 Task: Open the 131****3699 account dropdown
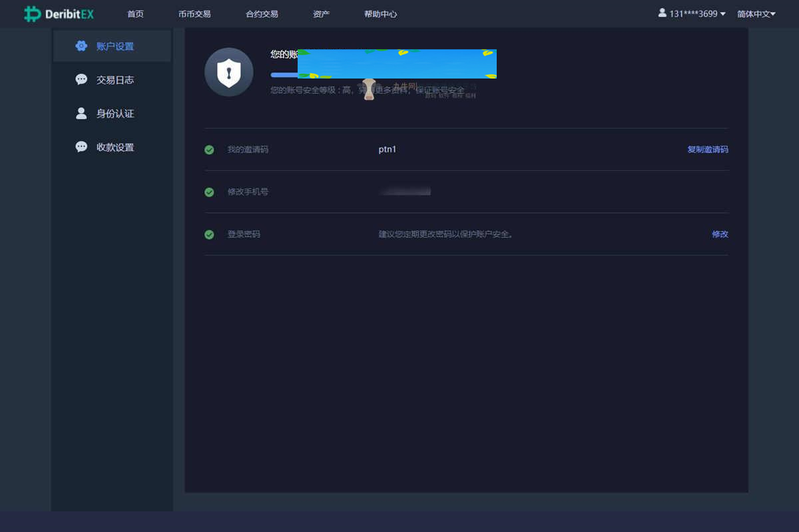[x=690, y=13]
